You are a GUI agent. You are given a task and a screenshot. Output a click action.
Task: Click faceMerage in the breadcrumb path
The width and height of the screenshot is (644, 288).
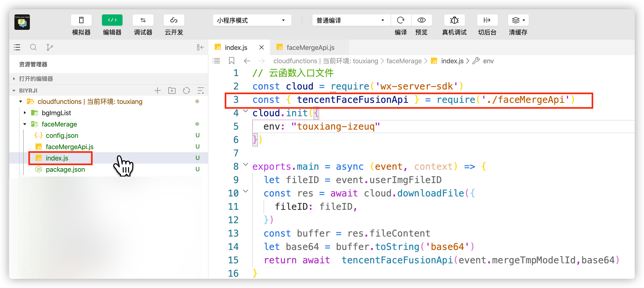pos(404,61)
